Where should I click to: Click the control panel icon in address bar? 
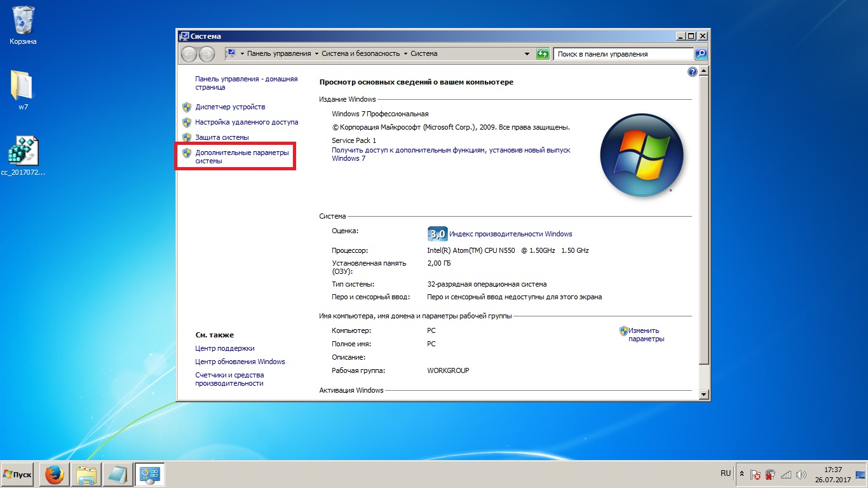click(231, 53)
